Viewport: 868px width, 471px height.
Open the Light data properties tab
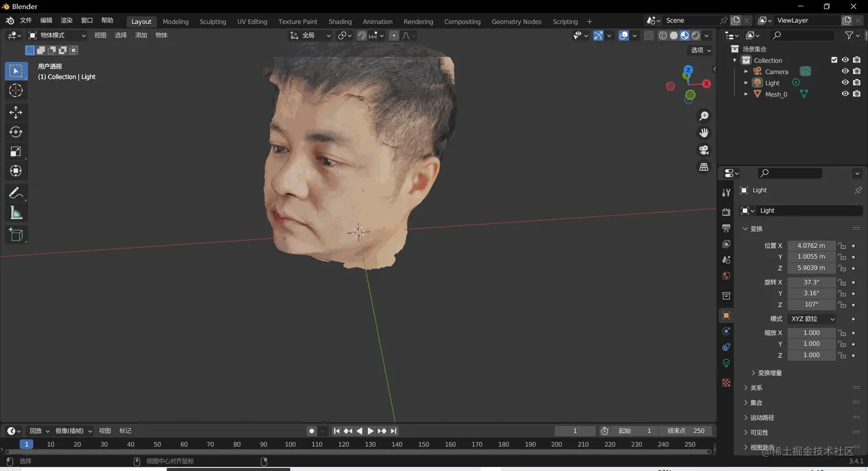click(726, 363)
